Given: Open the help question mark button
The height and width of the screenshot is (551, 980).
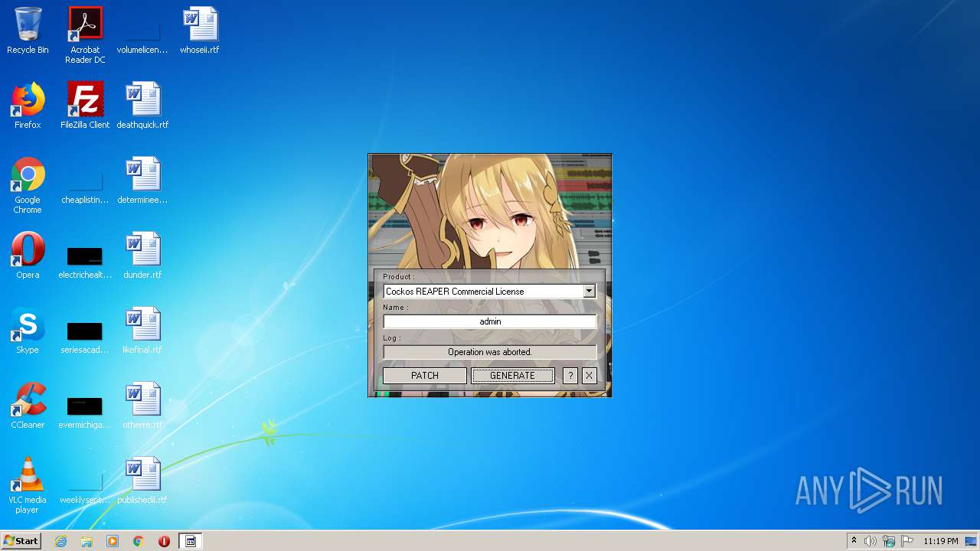Looking at the screenshot, I should (570, 376).
